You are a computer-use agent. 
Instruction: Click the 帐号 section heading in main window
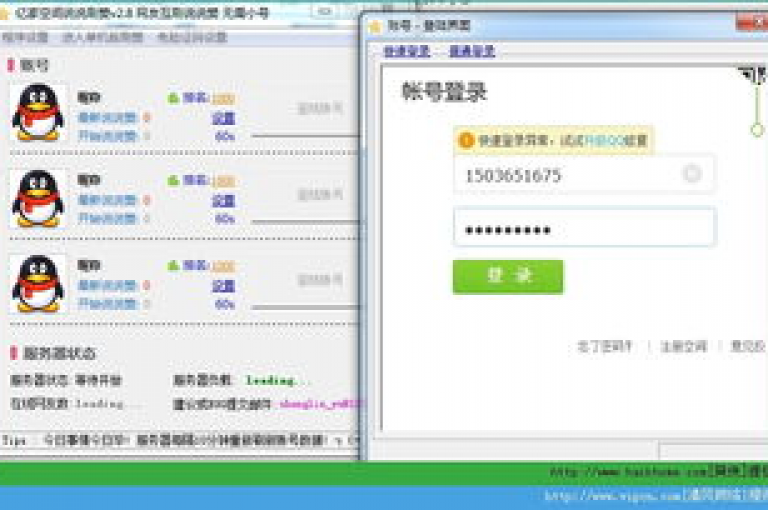tap(34, 65)
